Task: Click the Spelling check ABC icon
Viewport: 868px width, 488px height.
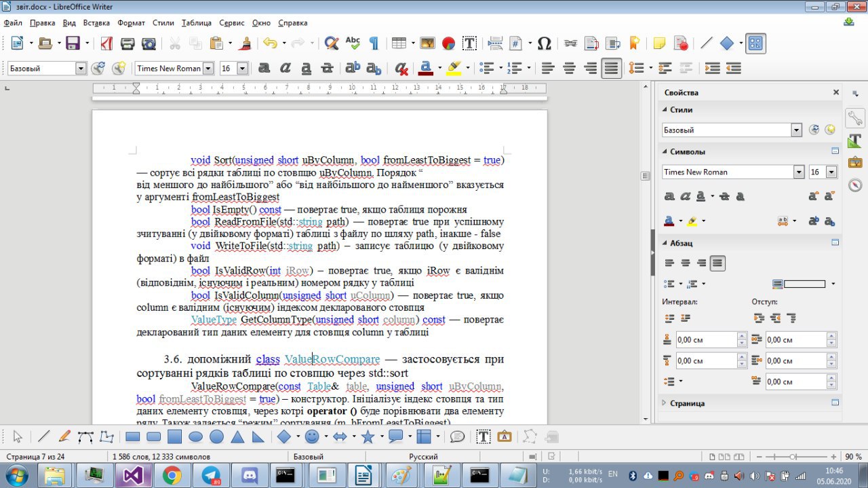Action: tap(353, 43)
